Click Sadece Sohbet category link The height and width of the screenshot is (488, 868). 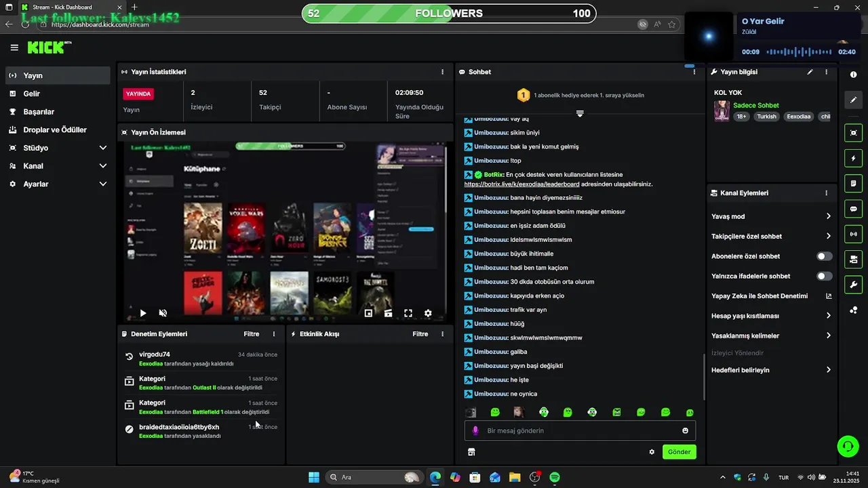coord(756,105)
